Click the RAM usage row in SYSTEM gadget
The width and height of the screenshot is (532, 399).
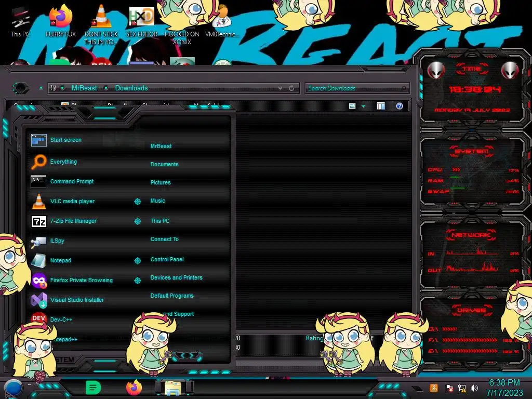[x=473, y=180]
